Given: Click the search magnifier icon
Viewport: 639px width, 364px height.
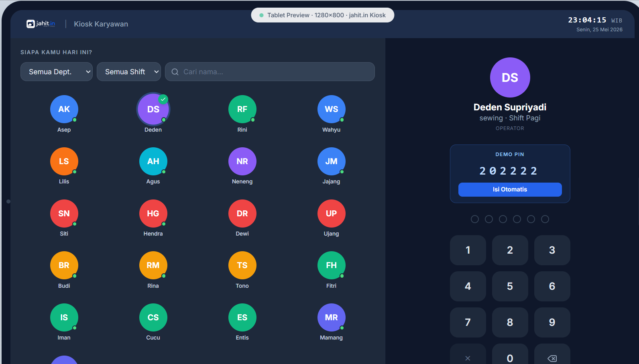Looking at the screenshot, I should click(x=175, y=72).
